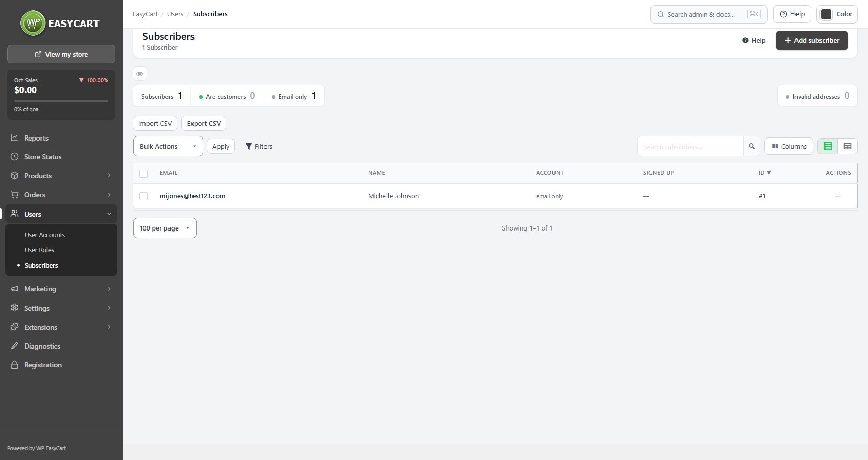The image size is (868, 460).
Task: Click the search magnifier button for subscribers
Action: tap(752, 146)
